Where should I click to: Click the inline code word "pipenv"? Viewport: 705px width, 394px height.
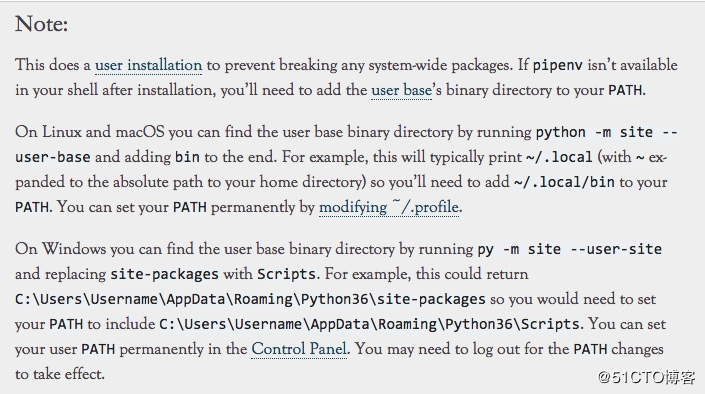pos(558,65)
